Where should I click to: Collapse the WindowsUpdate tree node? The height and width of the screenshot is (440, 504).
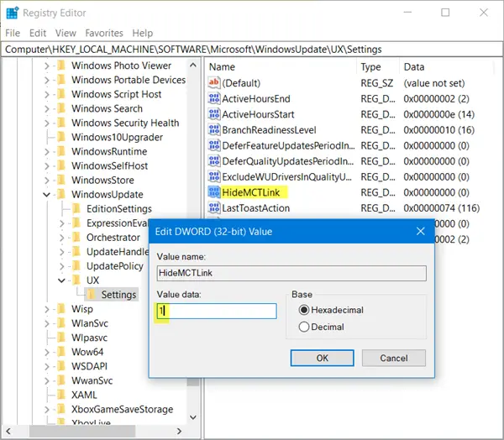click(x=46, y=195)
